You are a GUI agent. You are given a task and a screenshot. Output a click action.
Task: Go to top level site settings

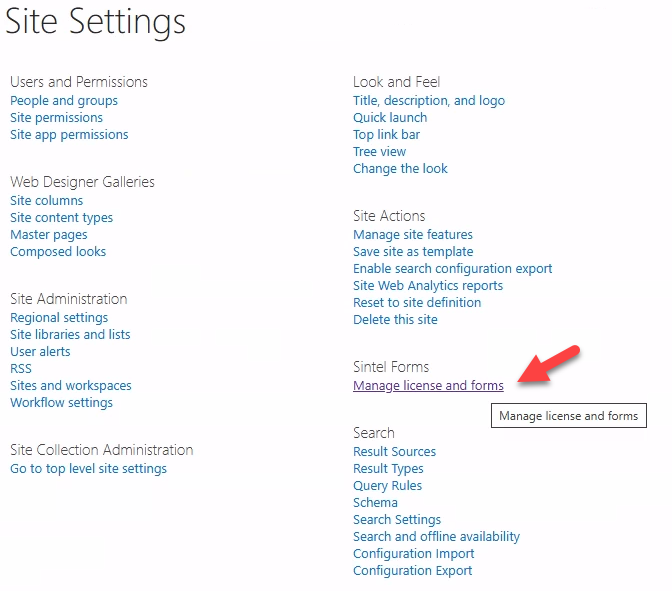click(x=88, y=468)
